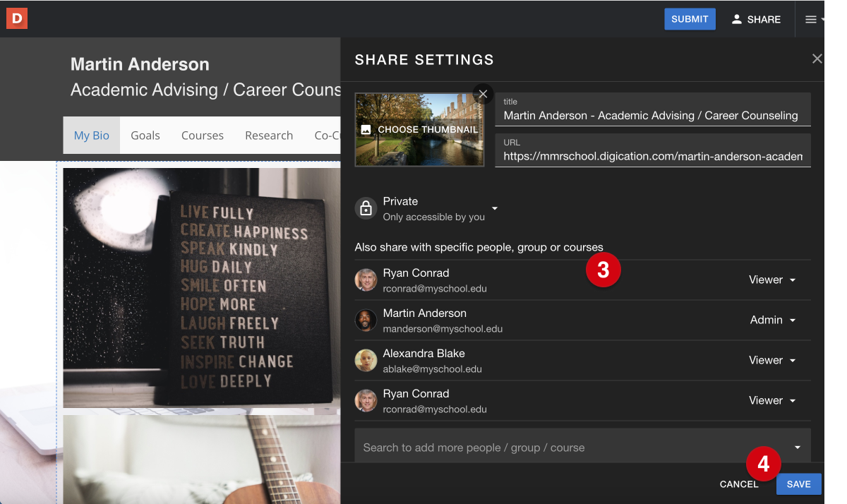Open the Private visibility dropdown
Viewport: 847px width, 504px height.
[495, 208]
